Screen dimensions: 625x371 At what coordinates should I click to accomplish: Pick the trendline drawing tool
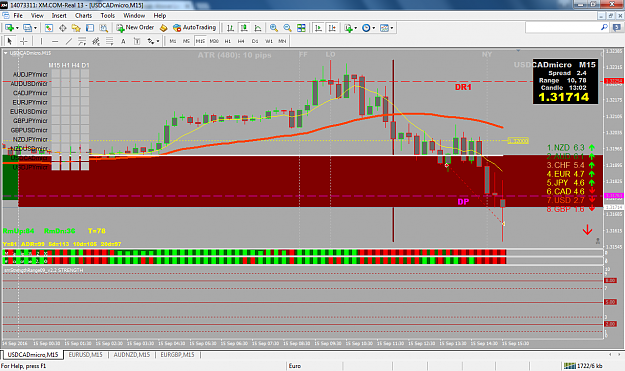click(x=69, y=41)
